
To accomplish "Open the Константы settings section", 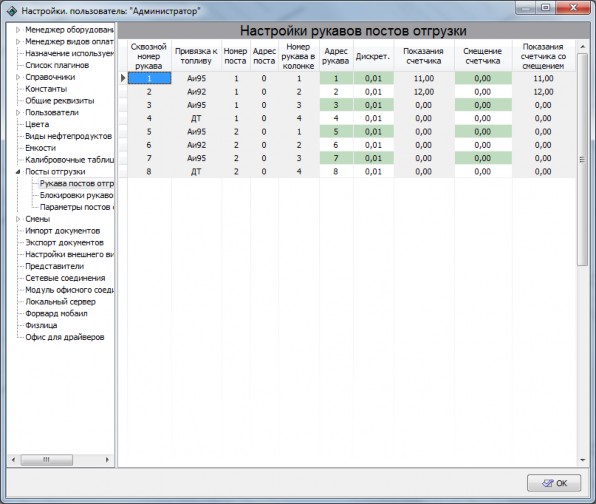I will [x=46, y=89].
